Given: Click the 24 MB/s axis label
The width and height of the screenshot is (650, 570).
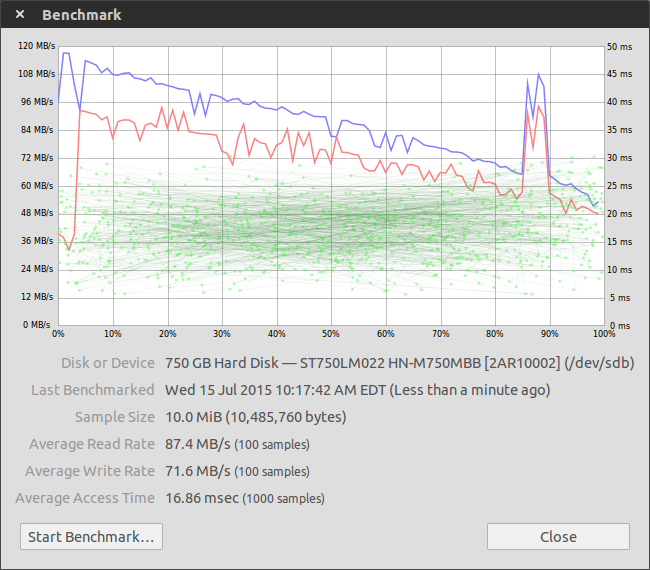Looking at the screenshot, I should [37, 269].
